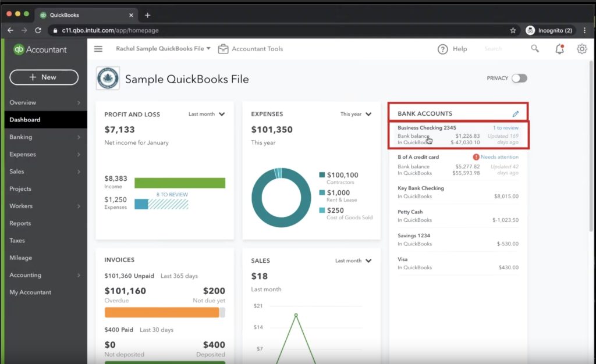Image resolution: width=596 pixels, height=364 pixels.
Task: Change Profit and Loss period from Last month
Action: [207, 114]
